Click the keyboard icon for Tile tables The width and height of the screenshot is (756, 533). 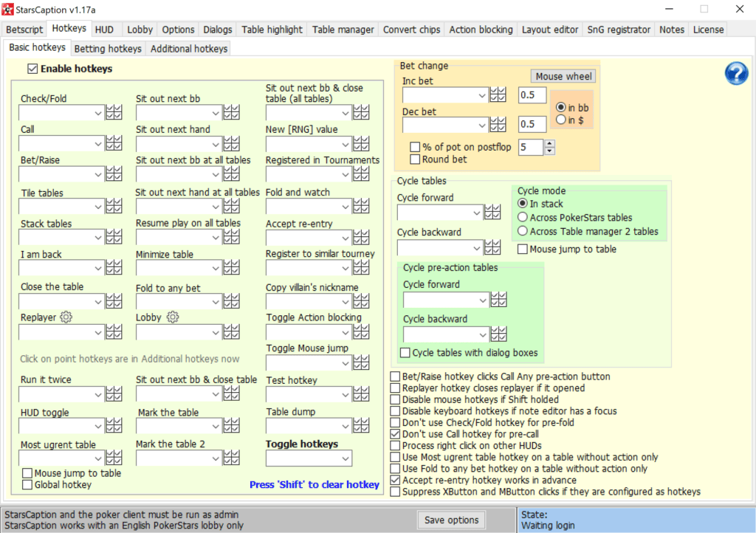click(x=114, y=206)
